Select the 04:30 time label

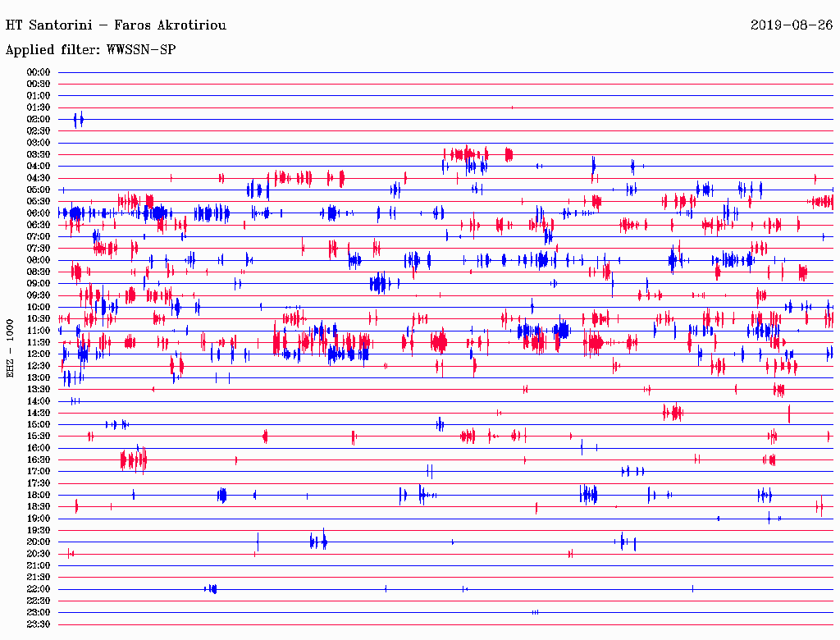click(x=38, y=178)
